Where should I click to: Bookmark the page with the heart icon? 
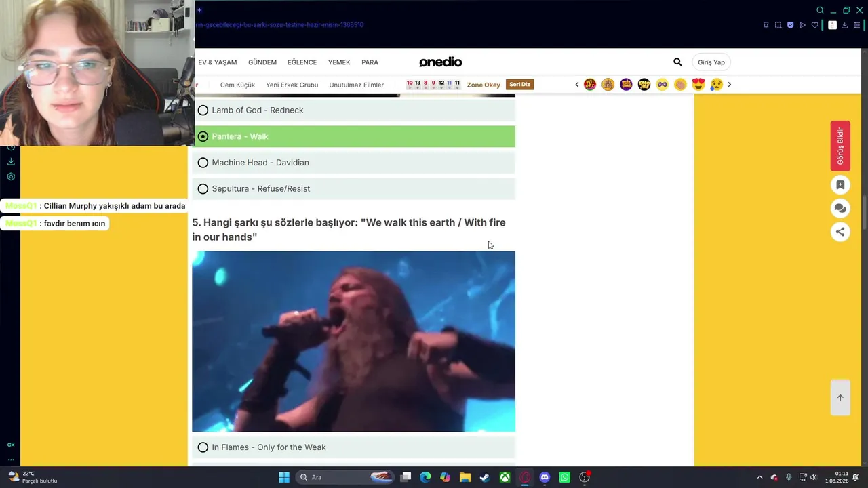(814, 25)
